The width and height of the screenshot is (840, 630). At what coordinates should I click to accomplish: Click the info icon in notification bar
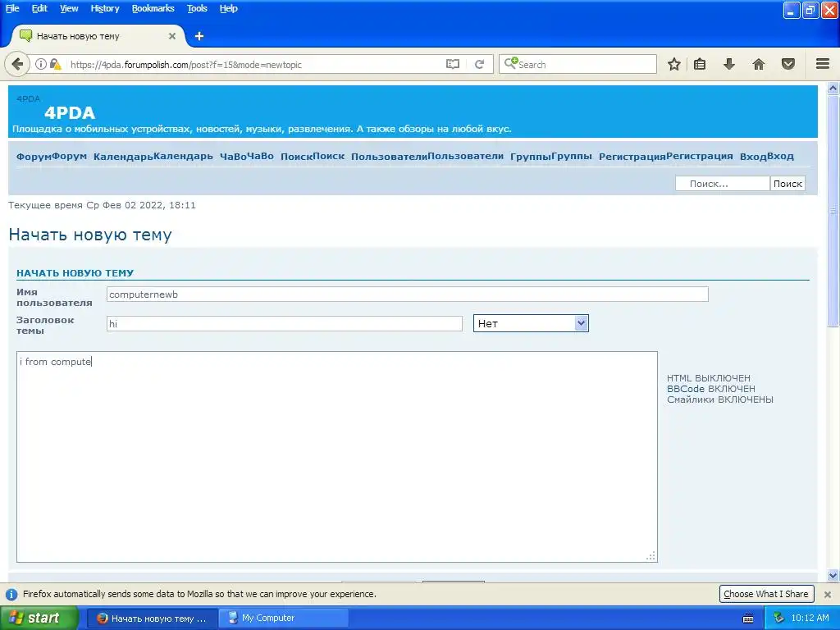[x=11, y=594]
